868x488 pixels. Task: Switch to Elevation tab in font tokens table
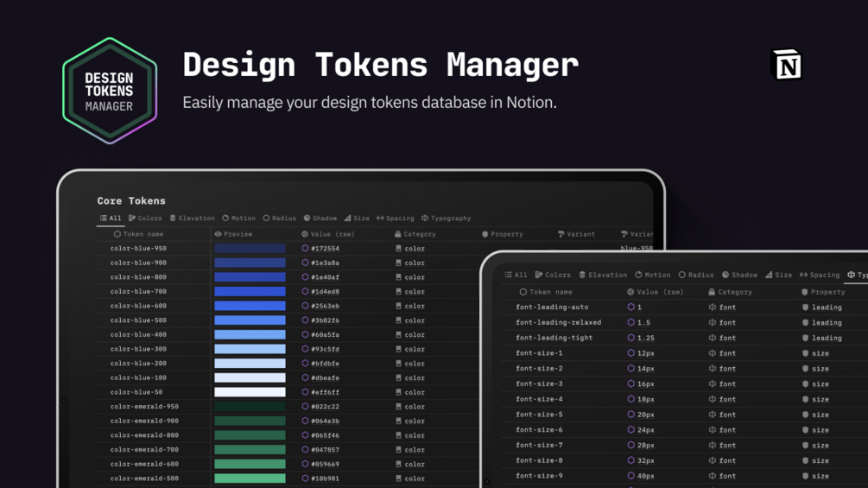pos(603,275)
